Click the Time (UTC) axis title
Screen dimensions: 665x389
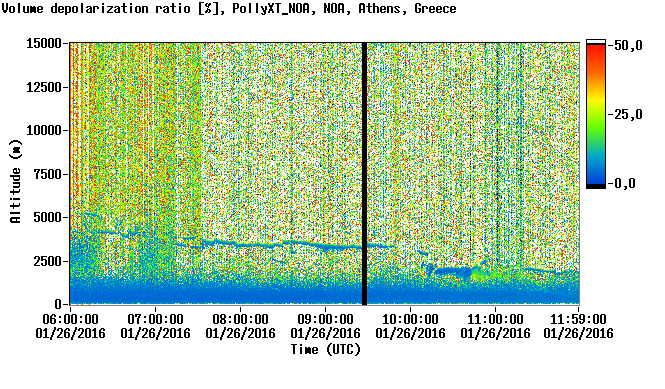[x=326, y=350]
